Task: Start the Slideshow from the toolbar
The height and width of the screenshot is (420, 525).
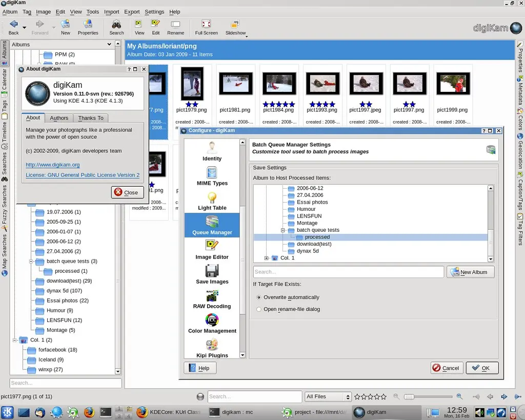Action: pyautogui.click(x=235, y=27)
